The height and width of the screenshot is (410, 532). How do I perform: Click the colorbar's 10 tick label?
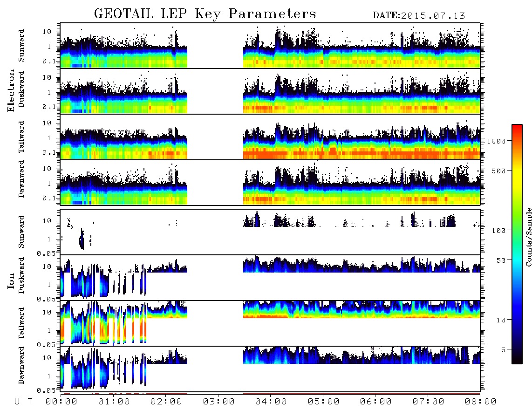(501, 320)
